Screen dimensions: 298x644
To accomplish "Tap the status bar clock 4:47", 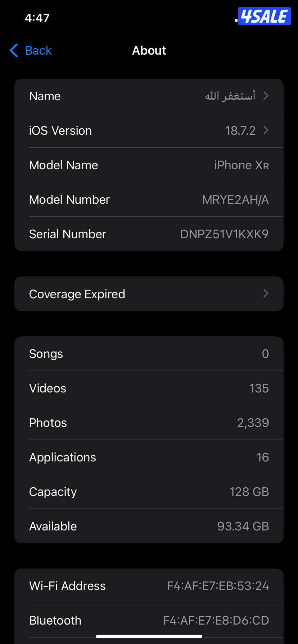I will point(37,18).
